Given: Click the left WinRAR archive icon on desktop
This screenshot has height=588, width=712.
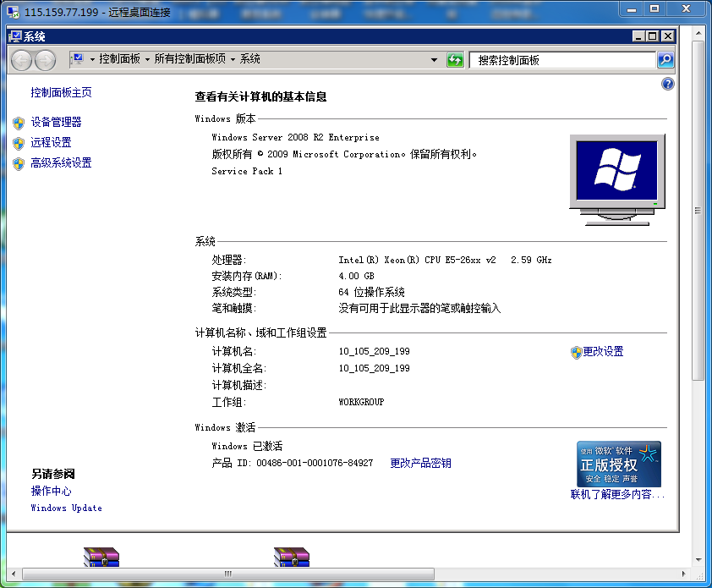Looking at the screenshot, I should [101, 557].
